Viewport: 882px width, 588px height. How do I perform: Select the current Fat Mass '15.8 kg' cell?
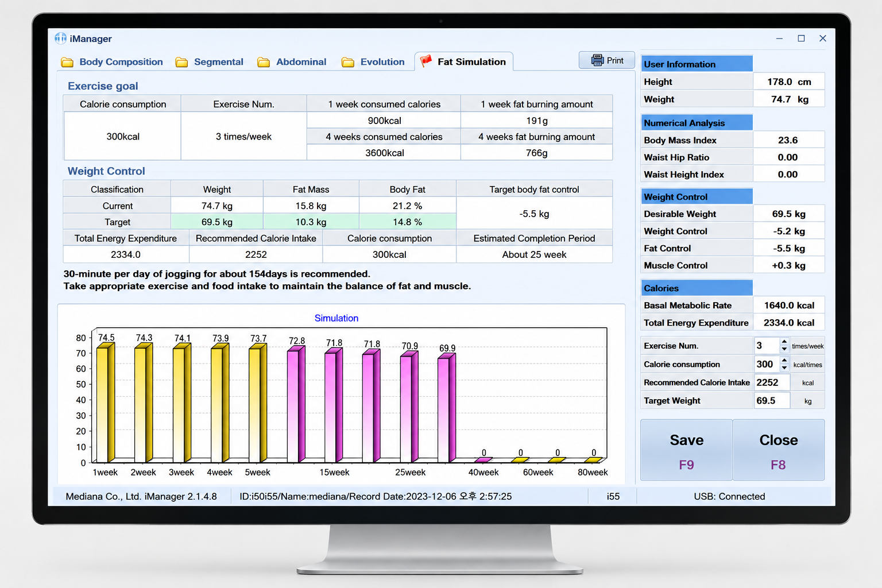pos(311,206)
